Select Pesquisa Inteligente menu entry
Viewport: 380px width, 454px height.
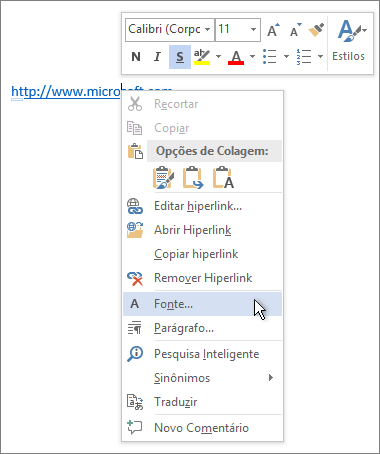click(x=202, y=354)
